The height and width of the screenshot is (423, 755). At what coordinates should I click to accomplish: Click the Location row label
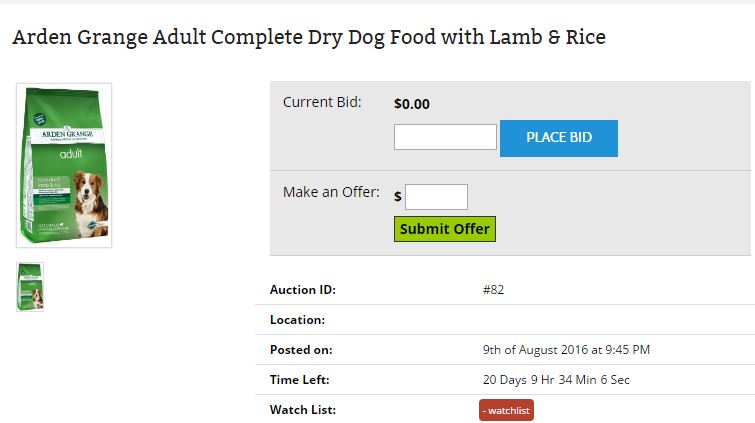click(298, 320)
